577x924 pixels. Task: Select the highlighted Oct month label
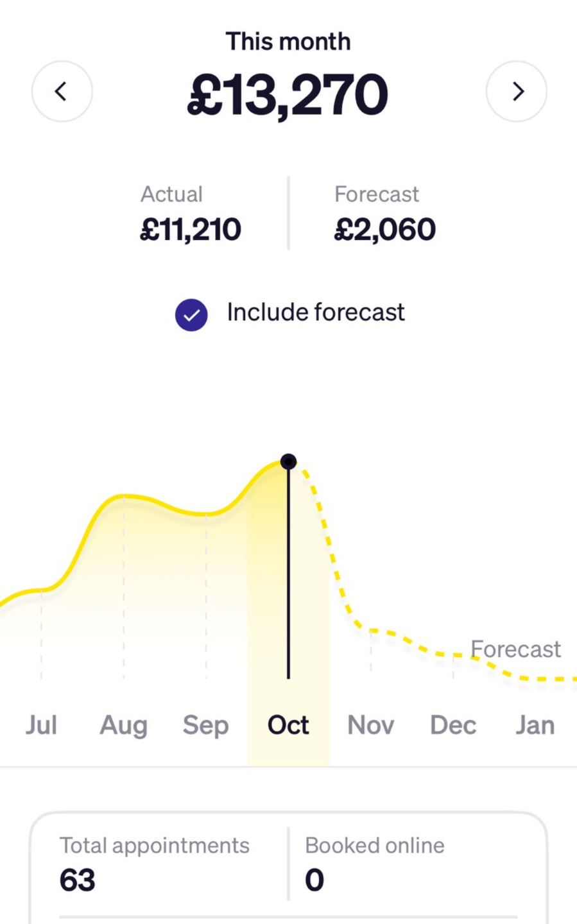click(x=288, y=725)
